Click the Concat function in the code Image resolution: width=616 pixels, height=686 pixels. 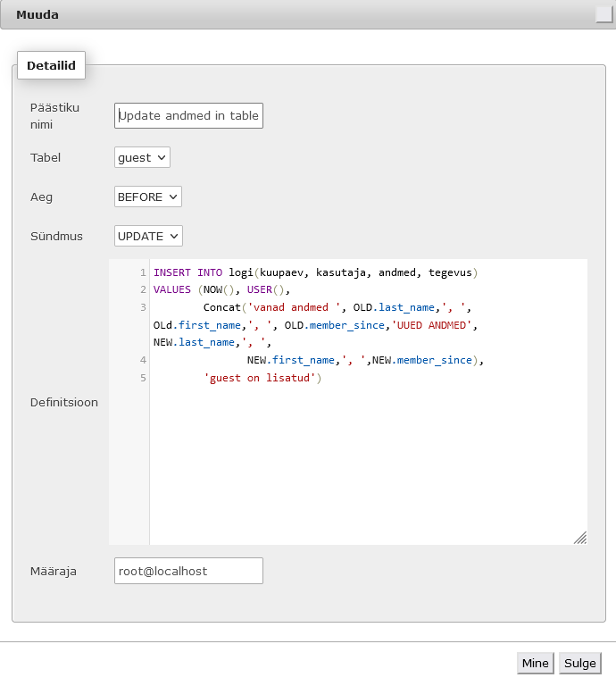click(x=222, y=307)
